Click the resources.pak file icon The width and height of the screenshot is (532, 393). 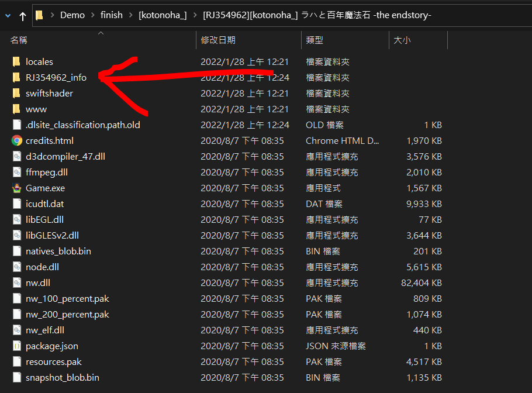pos(16,361)
